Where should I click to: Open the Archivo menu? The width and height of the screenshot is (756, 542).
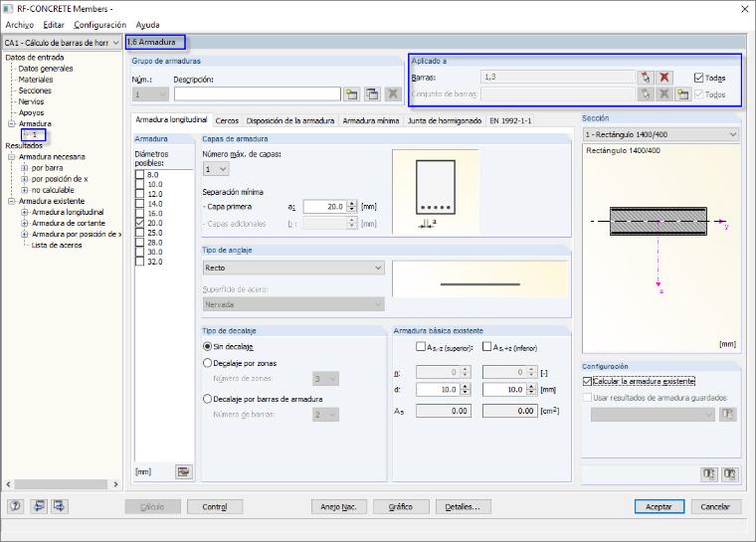19,25
